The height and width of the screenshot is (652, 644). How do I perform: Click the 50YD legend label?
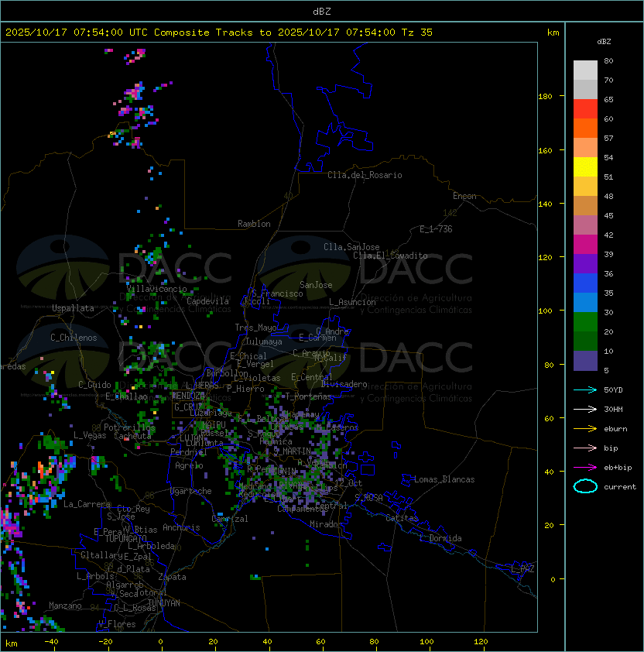coord(613,390)
